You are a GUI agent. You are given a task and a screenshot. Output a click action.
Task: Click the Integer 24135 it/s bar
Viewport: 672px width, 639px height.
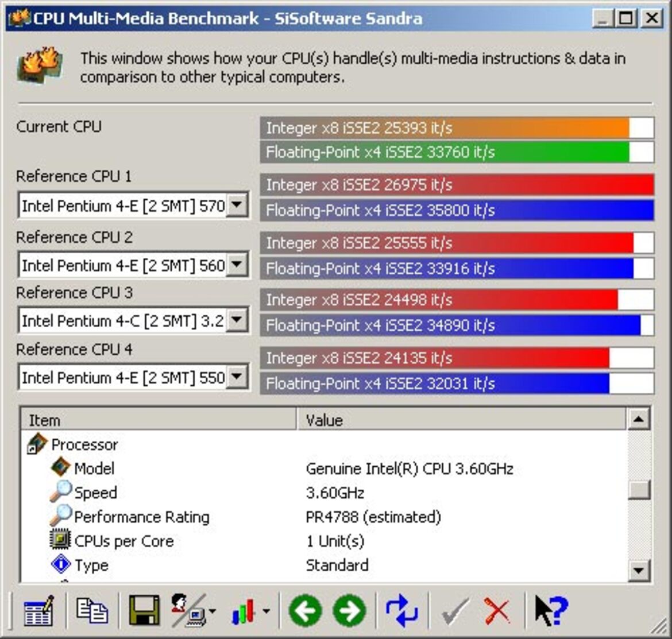[457, 358]
